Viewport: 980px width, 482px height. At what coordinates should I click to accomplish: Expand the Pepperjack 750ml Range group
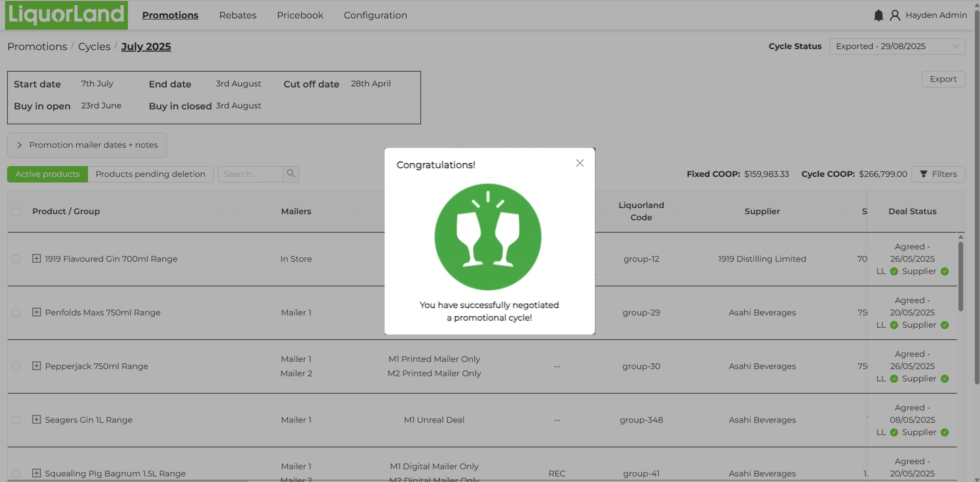[36, 366]
